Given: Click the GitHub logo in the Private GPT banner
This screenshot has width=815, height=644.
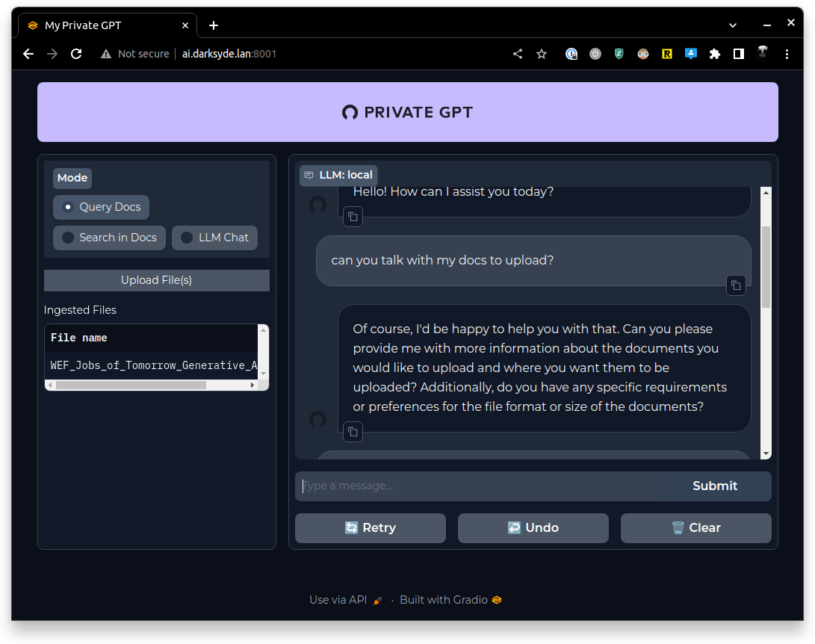Looking at the screenshot, I should coord(349,112).
